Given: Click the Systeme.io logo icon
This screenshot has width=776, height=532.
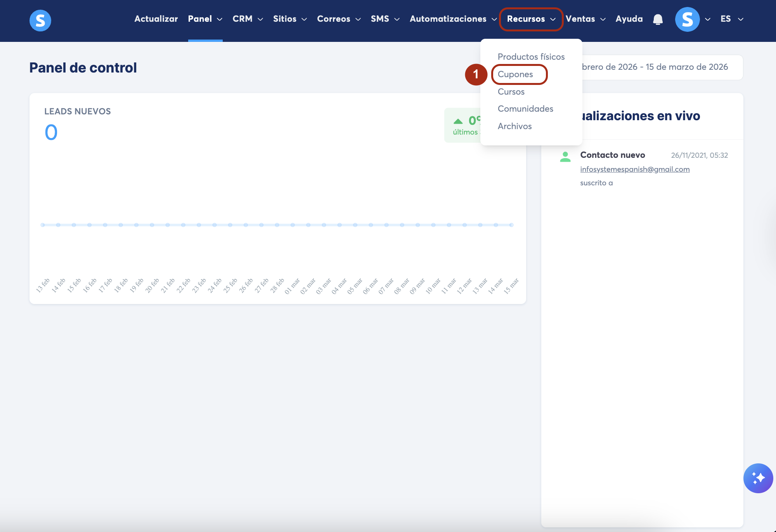Looking at the screenshot, I should 40,21.
